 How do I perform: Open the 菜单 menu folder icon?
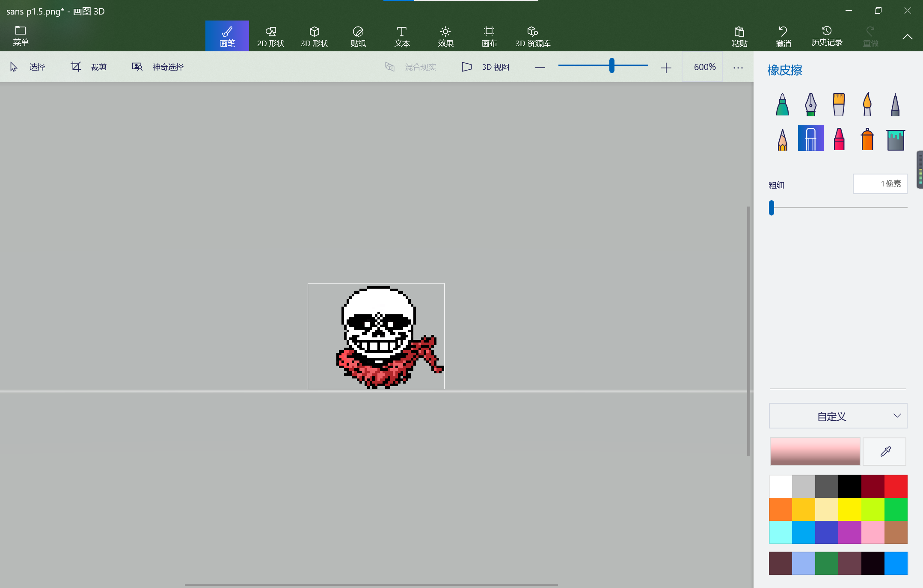20,30
